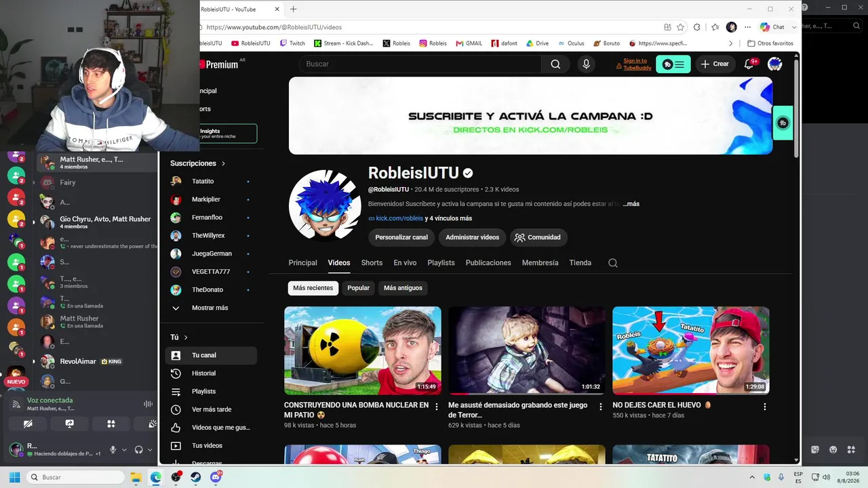The image size is (868, 488).
Task: Open the Instagram Robleis bookmark
Action: [x=433, y=43]
